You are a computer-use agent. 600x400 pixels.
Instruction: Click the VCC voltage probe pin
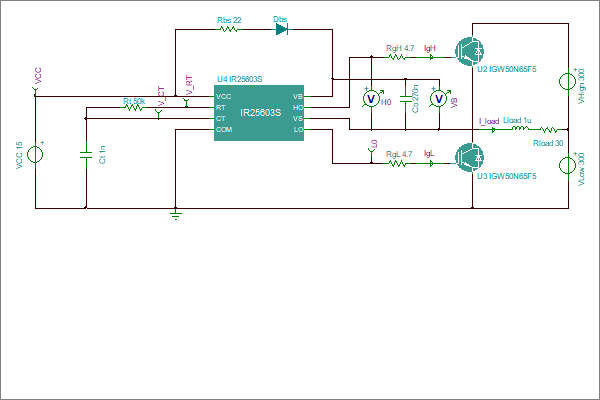(x=35, y=91)
